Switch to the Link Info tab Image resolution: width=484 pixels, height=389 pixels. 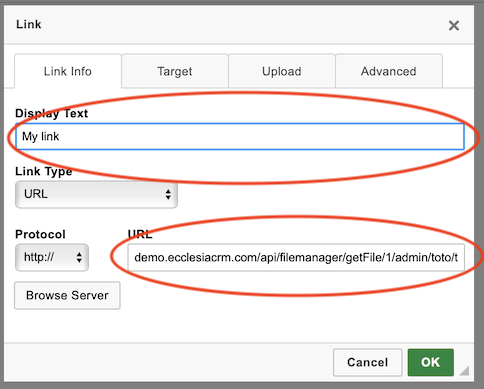click(68, 71)
